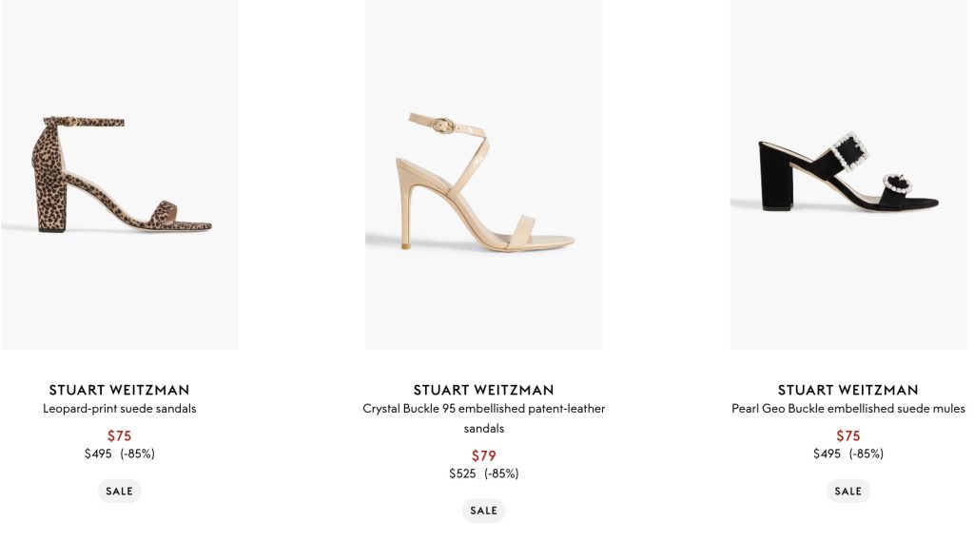Click $495 original price for leopard-print sandals
This screenshot has height=560, width=974.
click(x=98, y=454)
